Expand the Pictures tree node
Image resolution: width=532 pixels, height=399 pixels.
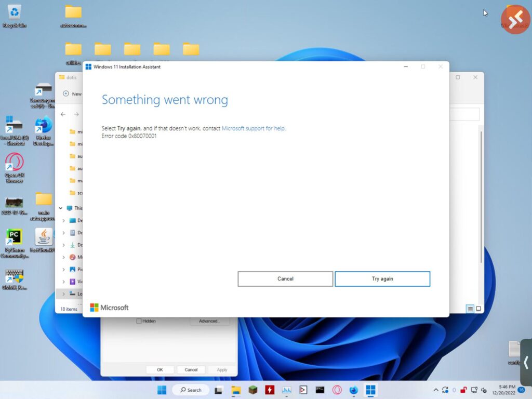[63, 269]
